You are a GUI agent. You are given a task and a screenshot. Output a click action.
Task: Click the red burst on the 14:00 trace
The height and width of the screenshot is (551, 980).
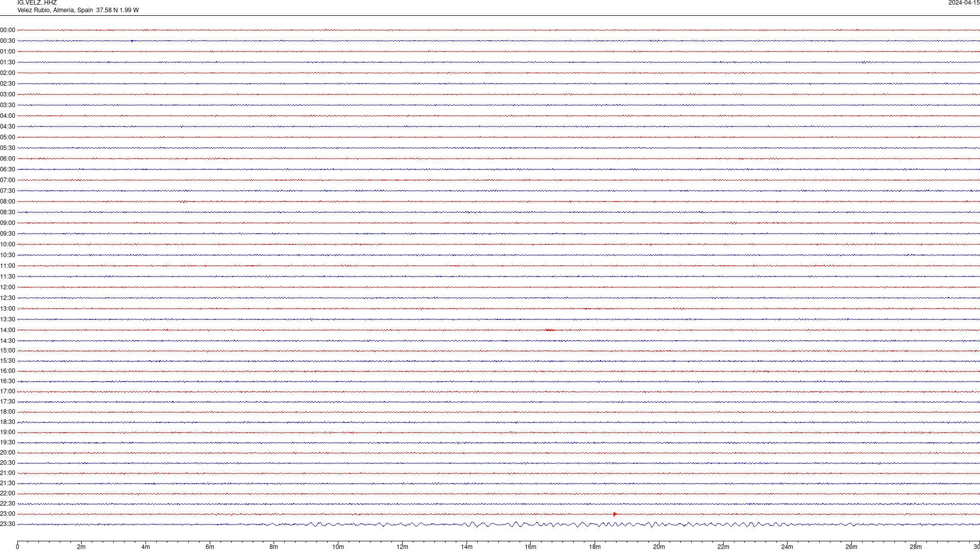[550, 330]
